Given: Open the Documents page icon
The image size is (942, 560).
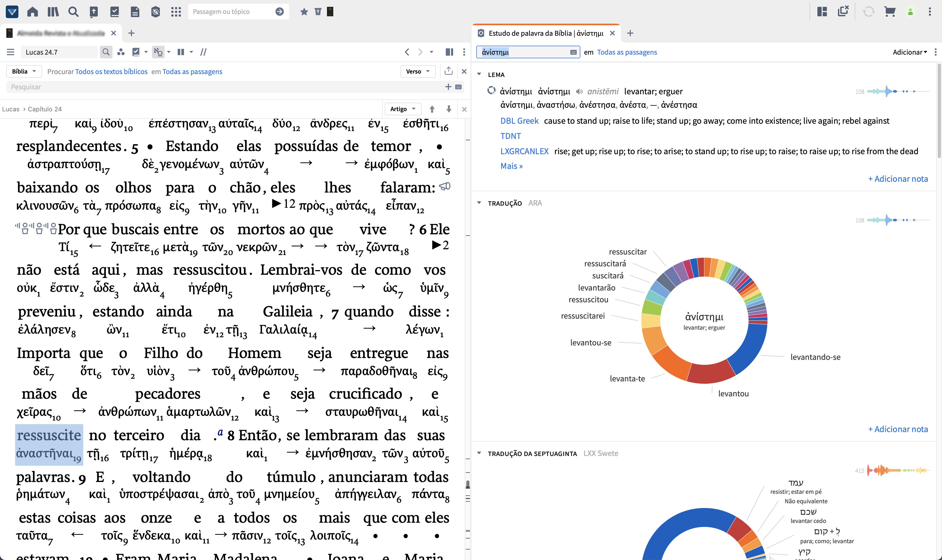Looking at the screenshot, I should [135, 12].
